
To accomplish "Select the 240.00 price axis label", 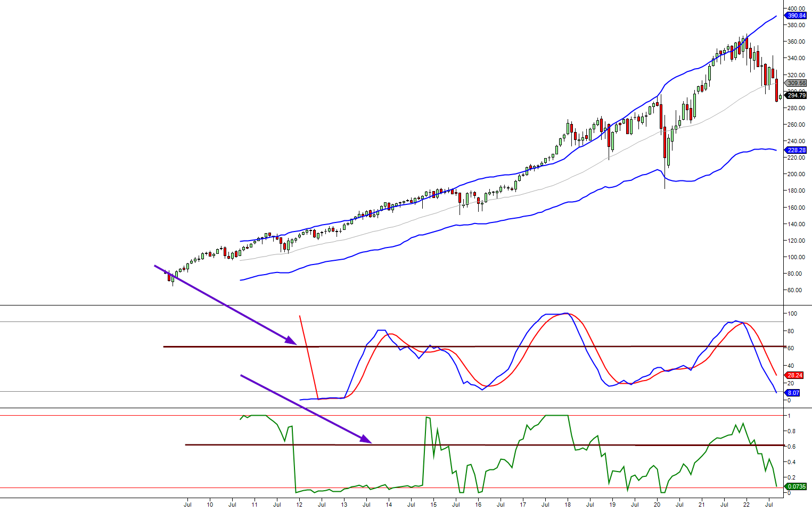I will pyautogui.click(x=796, y=141).
